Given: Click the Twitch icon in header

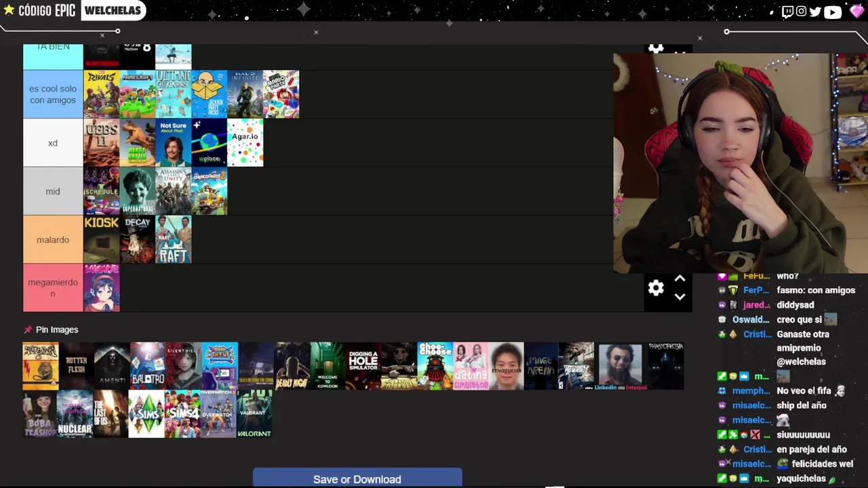Looking at the screenshot, I should pyautogui.click(x=787, y=11).
